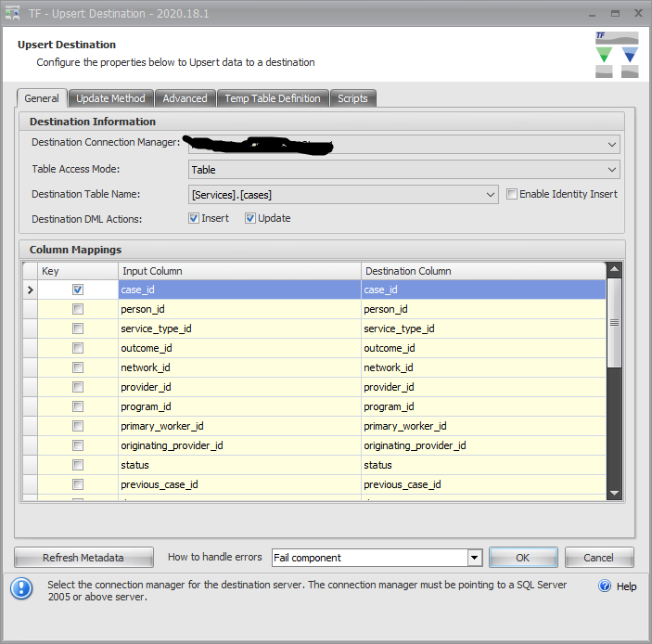Select the network_id input column cell
The height and width of the screenshot is (644, 652).
pyautogui.click(x=239, y=367)
